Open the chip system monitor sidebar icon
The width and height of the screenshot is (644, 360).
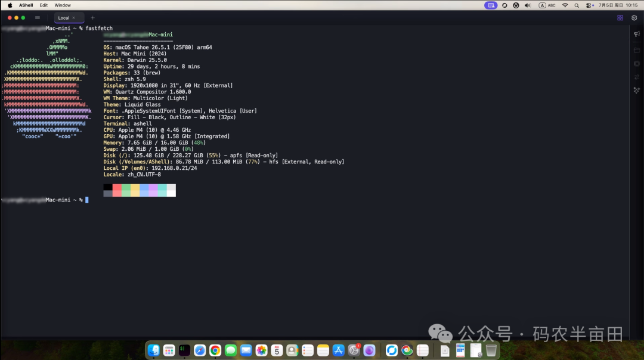click(x=637, y=64)
